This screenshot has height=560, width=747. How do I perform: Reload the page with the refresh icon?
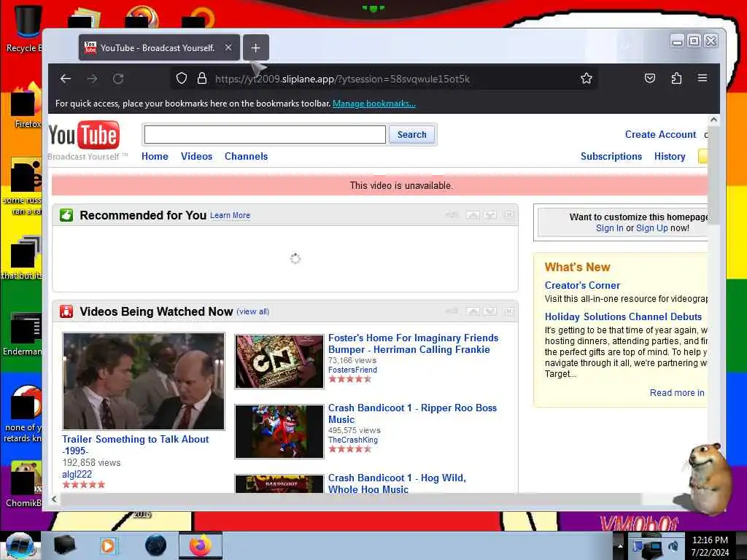[118, 79]
